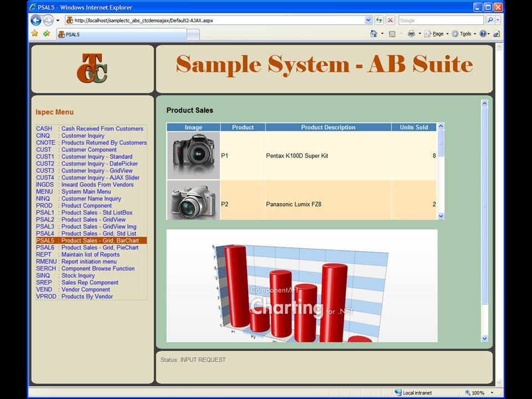The image size is (532, 399).
Task: Click the Status: INPUT REQUEST text
Action: 193,360
